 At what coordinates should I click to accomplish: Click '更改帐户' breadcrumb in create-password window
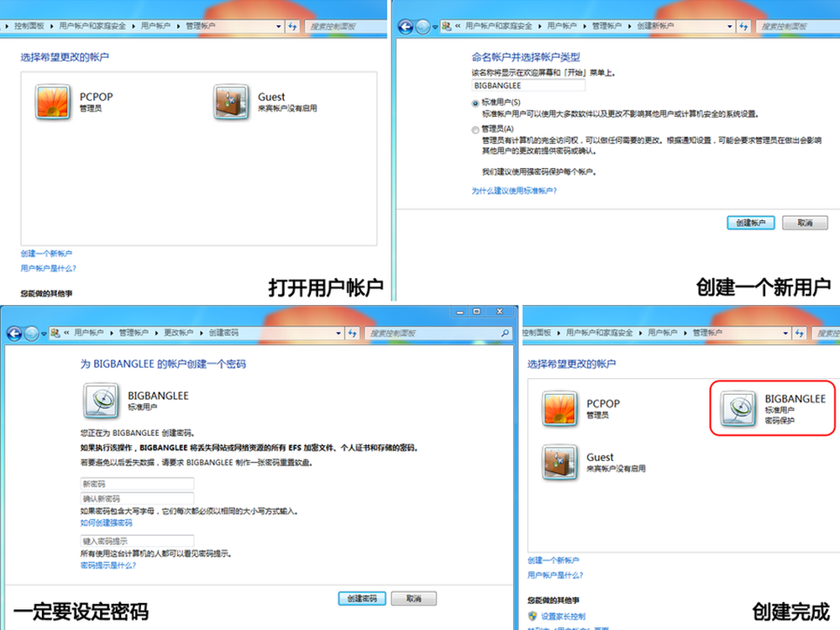[178, 333]
